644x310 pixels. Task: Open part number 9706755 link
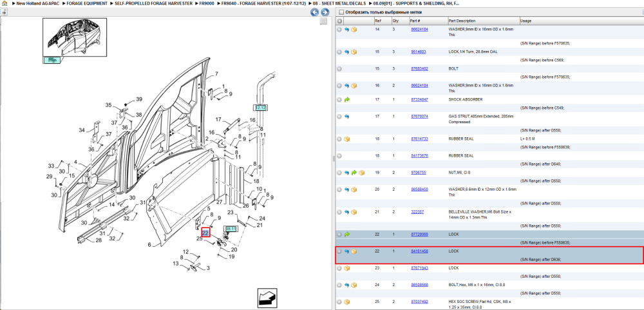pyautogui.click(x=419, y=173)
